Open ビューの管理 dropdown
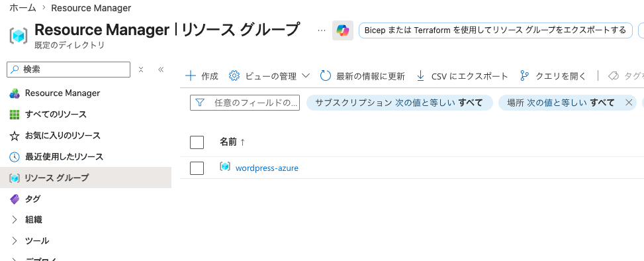 [x=269, y=76]
